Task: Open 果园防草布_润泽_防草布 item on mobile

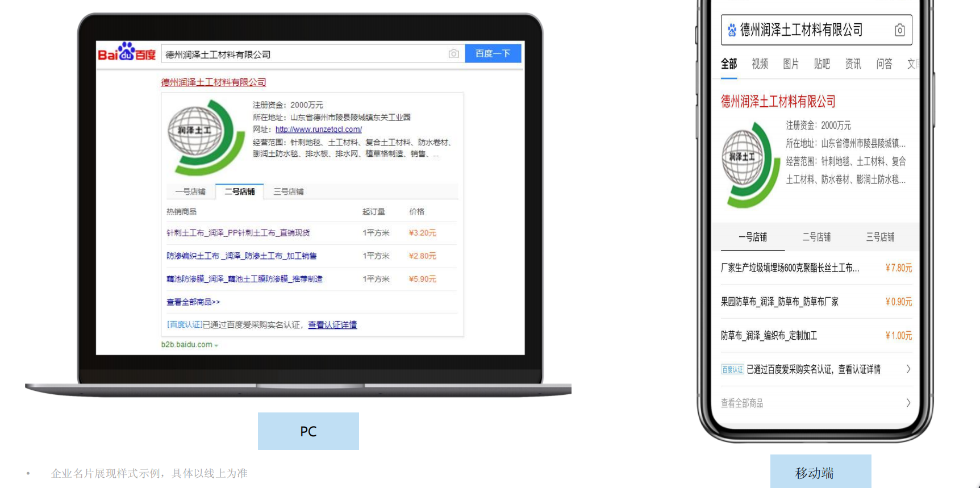Action: 779,302
